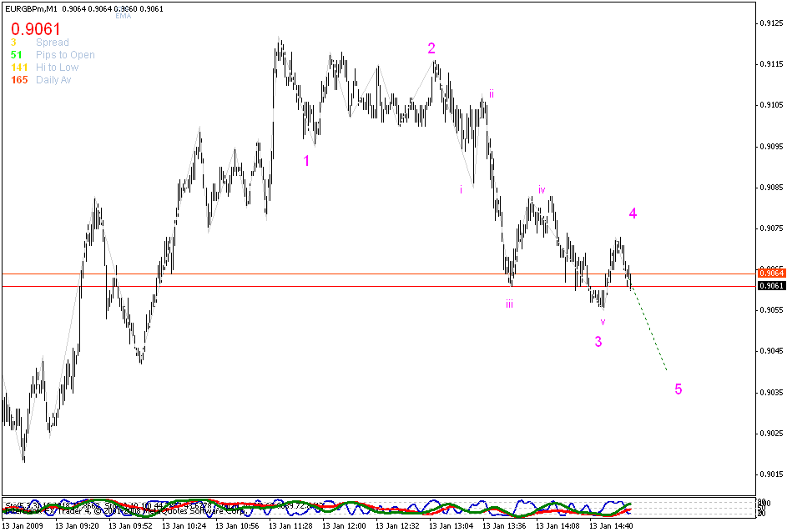The height and width of the screenshot is (532, 787).
Task: Select the magenta wave 3 label
Action: (598, 340)
